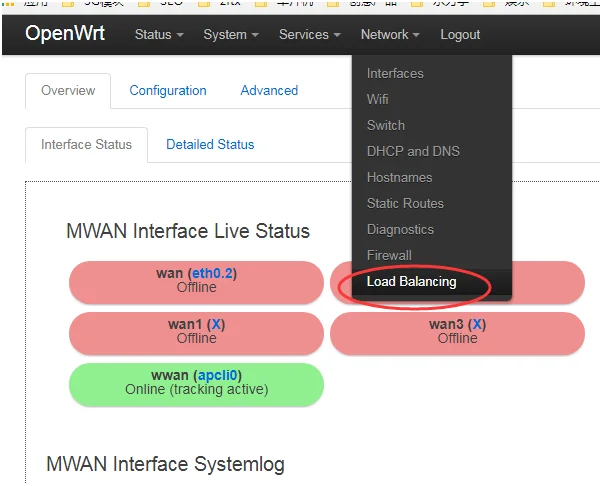Open Hostnames menu entry
This screenshot has width=602, height=486.
pyautogui.click(x=399, y=177)
